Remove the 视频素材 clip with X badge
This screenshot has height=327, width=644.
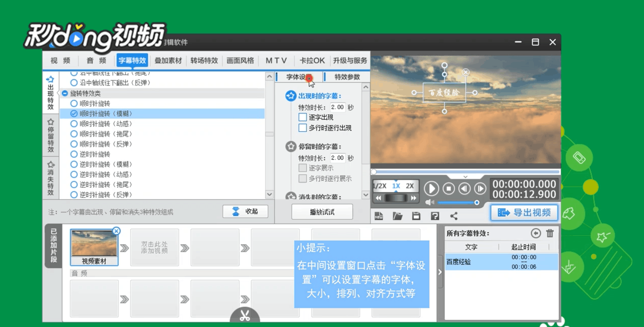click(116, 231)
